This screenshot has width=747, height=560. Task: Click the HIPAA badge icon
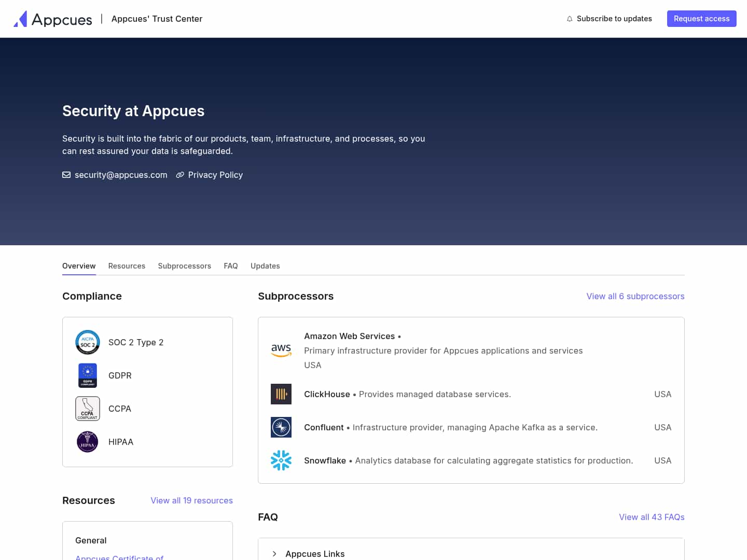87,442
